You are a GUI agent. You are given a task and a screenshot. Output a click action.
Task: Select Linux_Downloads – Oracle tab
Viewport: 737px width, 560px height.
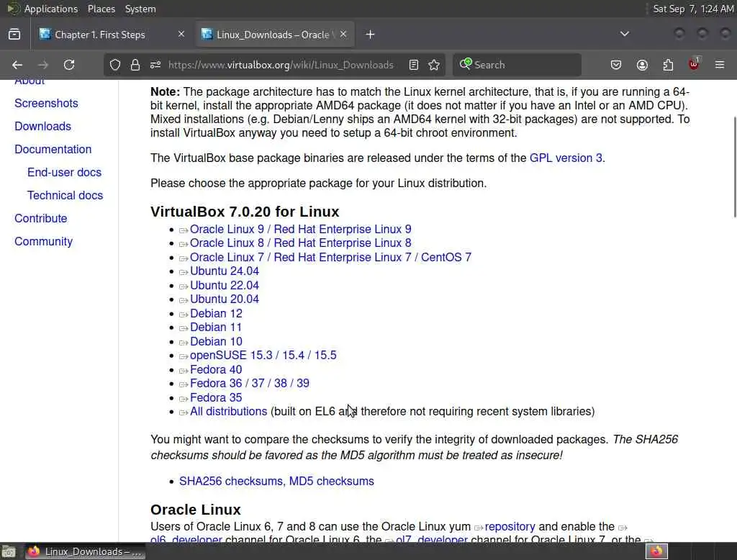(275, 35)
